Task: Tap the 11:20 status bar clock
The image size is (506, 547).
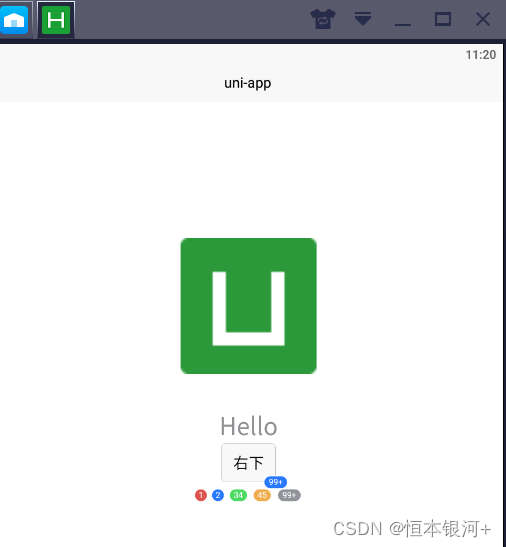Action: pos(481,55)
